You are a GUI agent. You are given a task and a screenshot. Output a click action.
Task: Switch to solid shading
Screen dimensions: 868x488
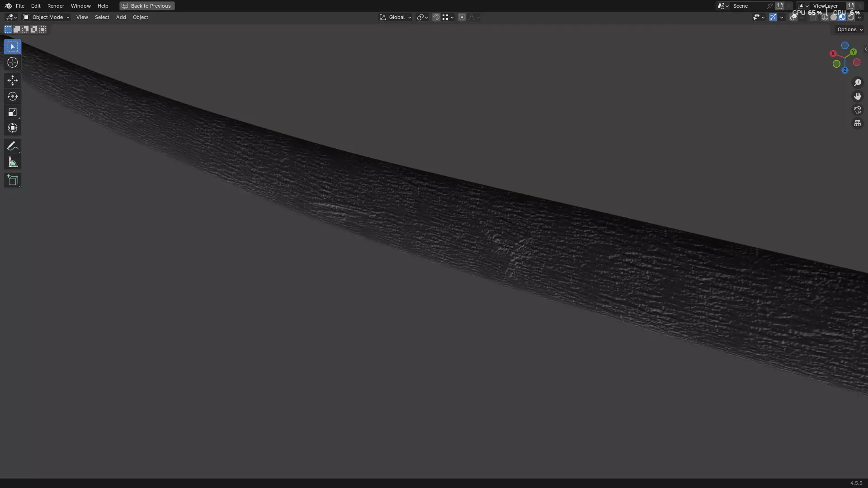834,17
